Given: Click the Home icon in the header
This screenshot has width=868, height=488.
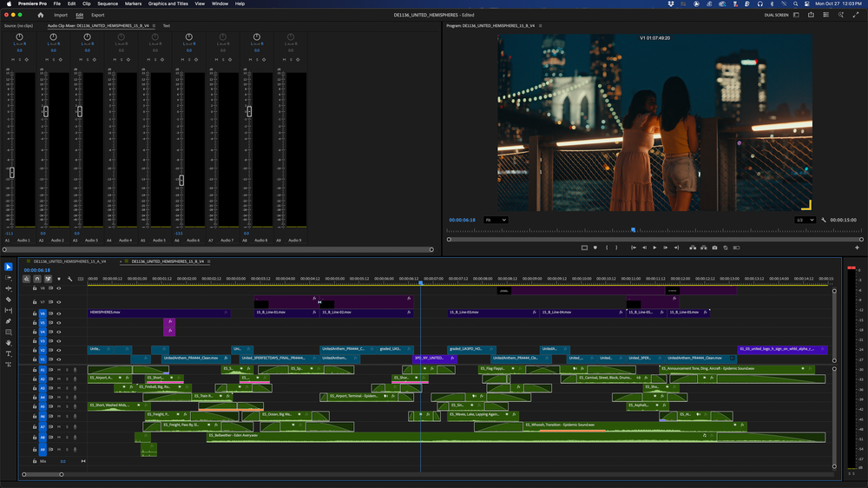Looking at the screenshot, I should pos(41,15).
